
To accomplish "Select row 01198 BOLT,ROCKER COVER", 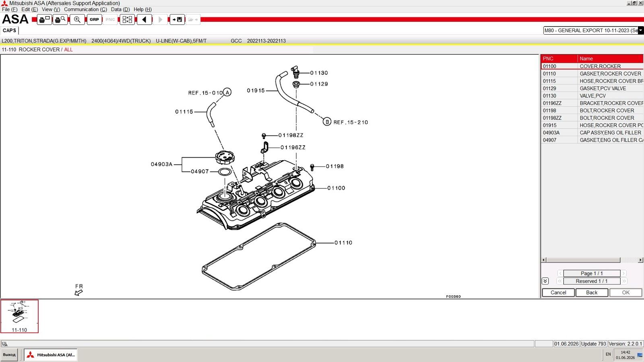I will [592, 111].
